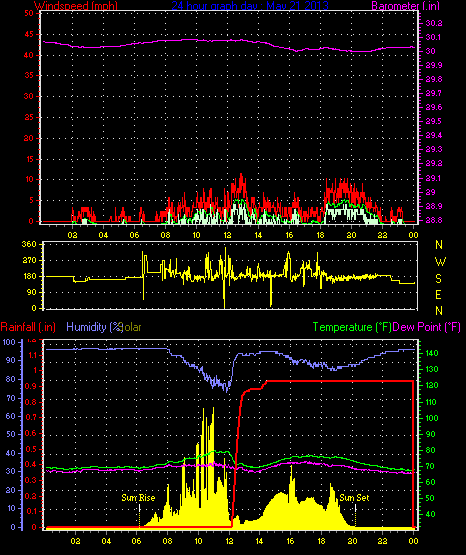Click the "Solar" legend label
This screenshot has width=466, height=555.
pos(131,327)
